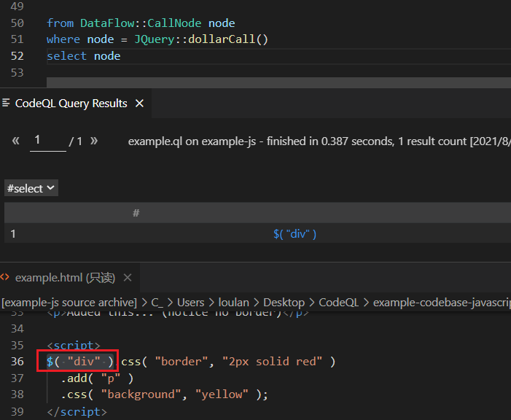Open the $( "div" ) result link

tap(294, 234)
